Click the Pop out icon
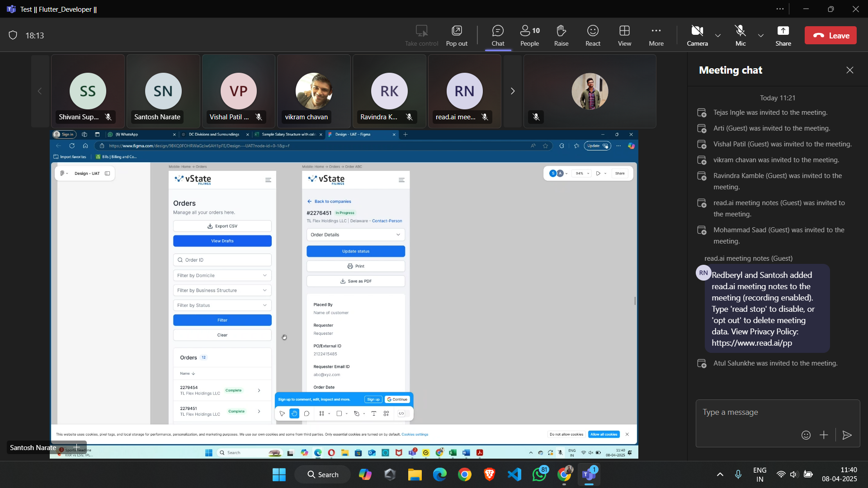Screen dimensions: 868x488 pos(457,35)
